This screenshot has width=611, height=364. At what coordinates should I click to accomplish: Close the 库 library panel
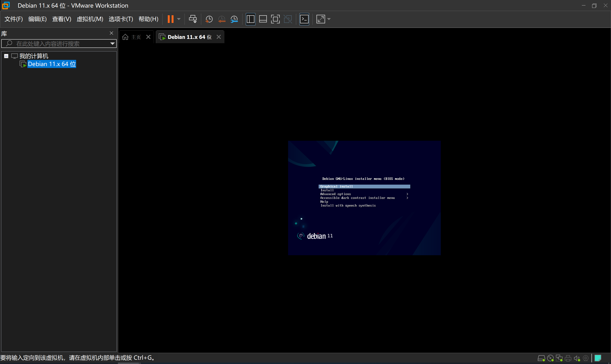click(x=111, y=33)
